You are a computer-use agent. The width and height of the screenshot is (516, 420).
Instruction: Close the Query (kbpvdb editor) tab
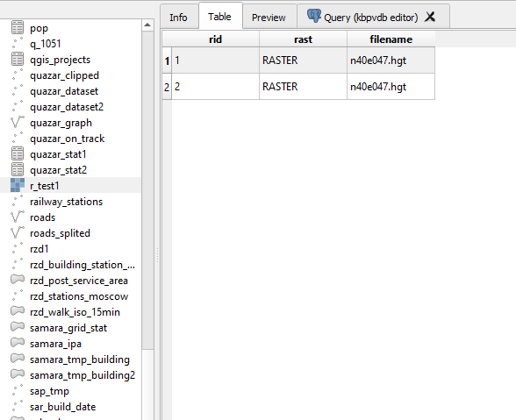[430, 17]
